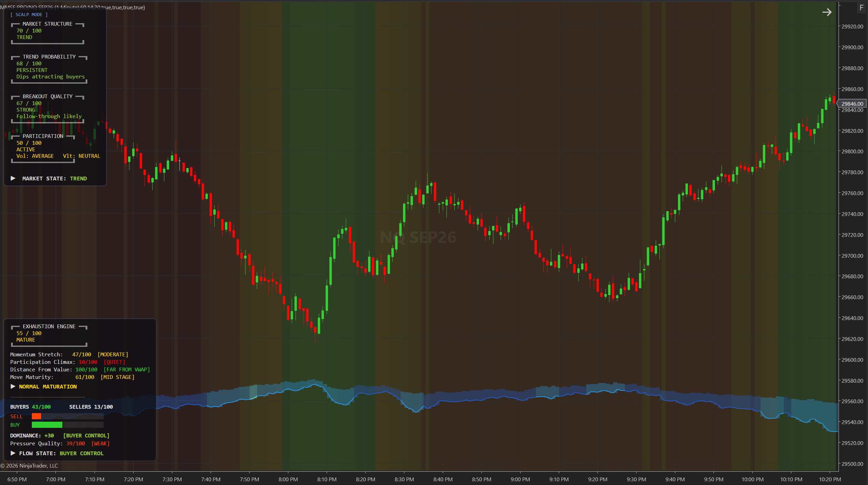Click the TREND PROBABILITY heading
This screenshot has height=485, width=868.
(x=49, y=57)
